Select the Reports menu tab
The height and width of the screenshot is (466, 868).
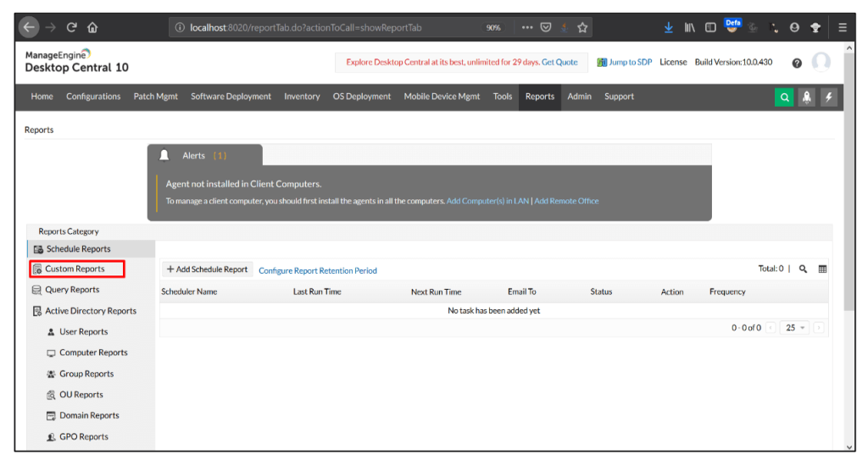(x=540, y=97)
